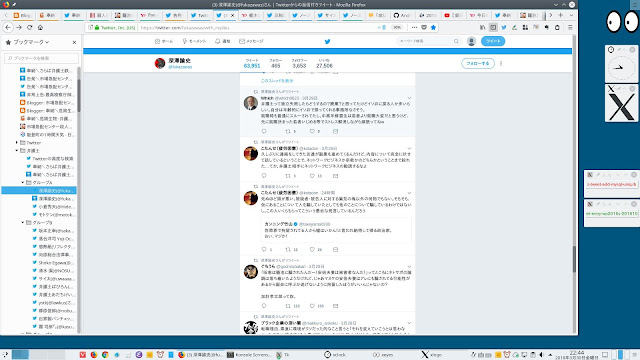Click the Twitter bird logo in the header
The image size is (640, 360).
[x=327, y=41]
